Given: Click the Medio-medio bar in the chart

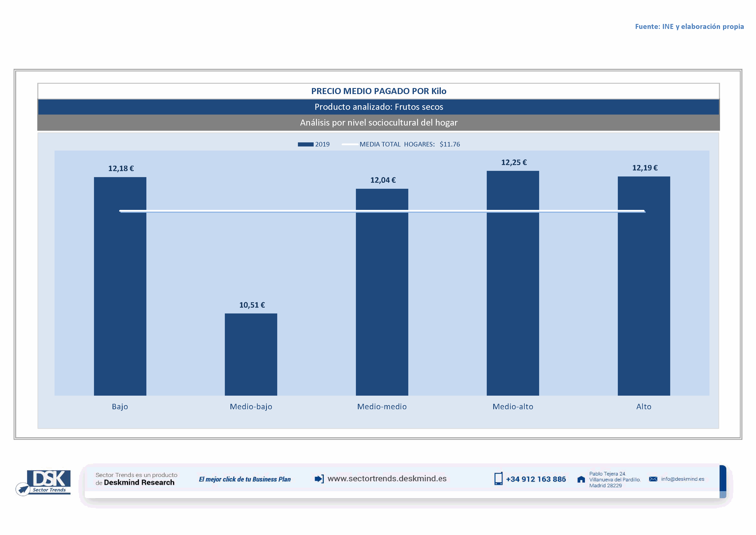Looking at the screenshot, I should pyautogui.click(x=382, y=296).
